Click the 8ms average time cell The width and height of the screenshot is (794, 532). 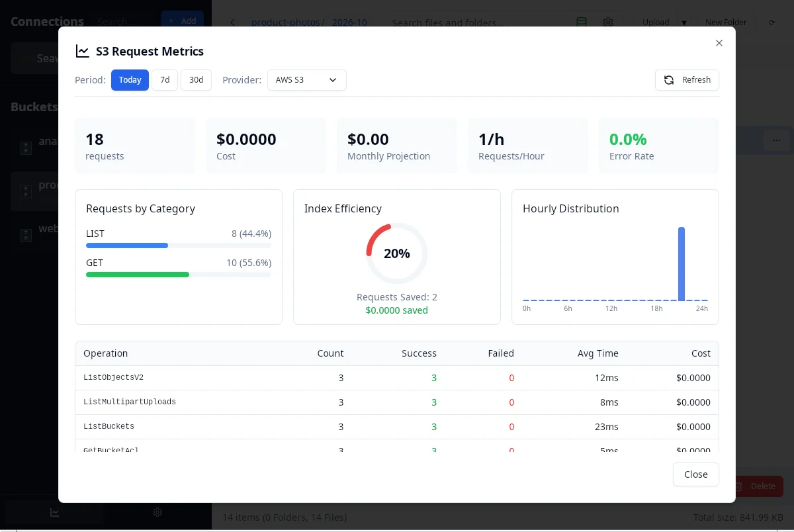pos(609,402)
